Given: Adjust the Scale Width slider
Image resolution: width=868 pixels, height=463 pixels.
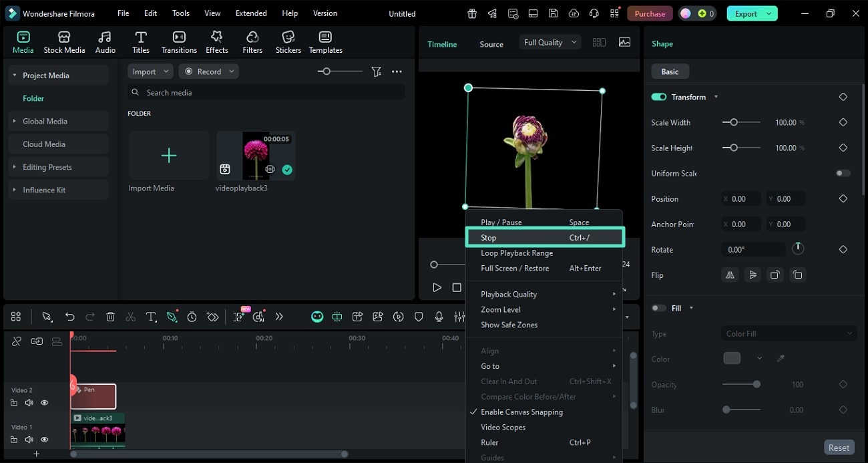Looking at the screenshot, I should [734, 122].
